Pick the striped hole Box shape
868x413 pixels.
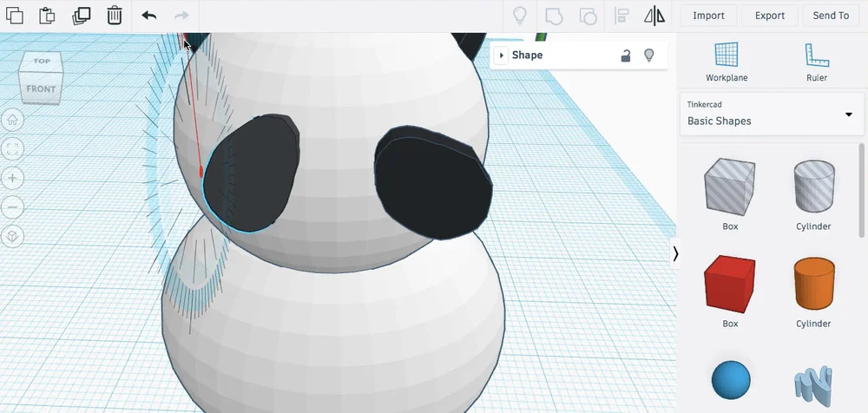click(730, 187)
